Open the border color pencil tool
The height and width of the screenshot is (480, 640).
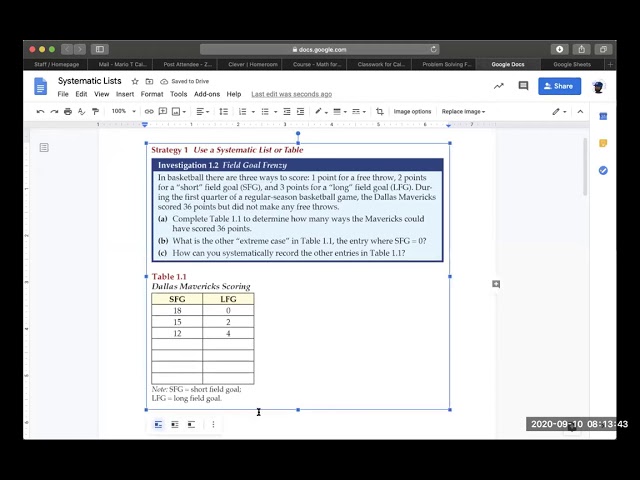(321, 111)
